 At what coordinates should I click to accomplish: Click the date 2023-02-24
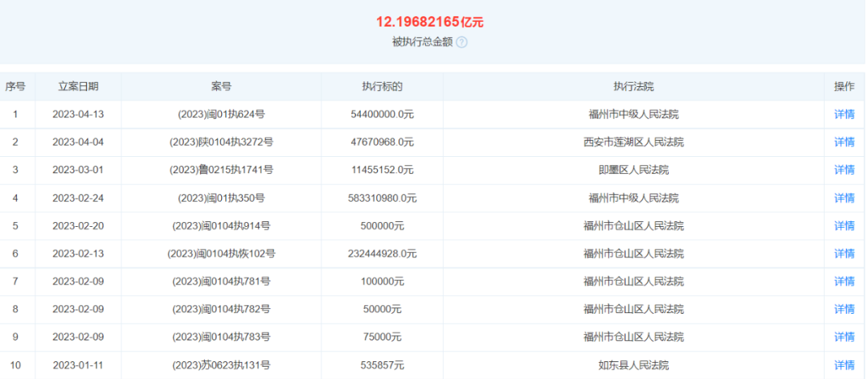pyautogui.click(x=78, y=198)
